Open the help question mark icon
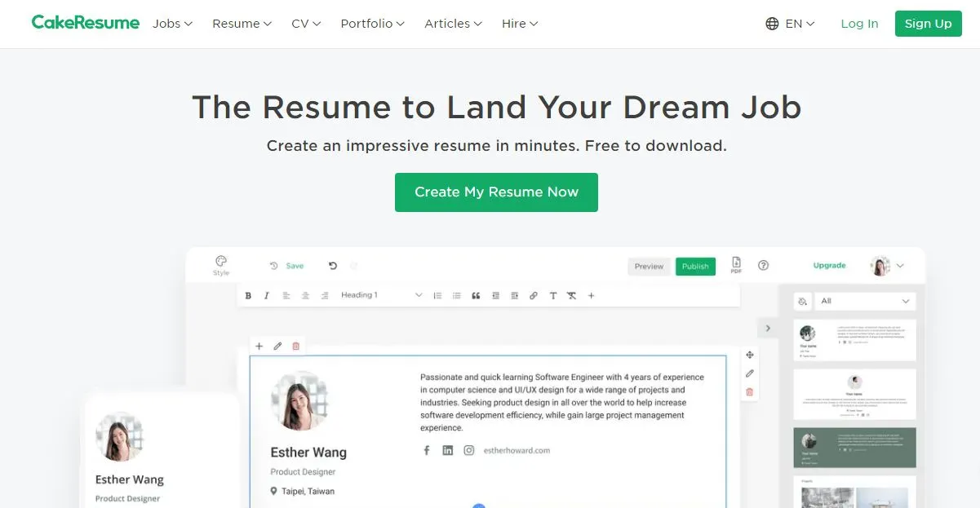 click(x=764, y=266)
